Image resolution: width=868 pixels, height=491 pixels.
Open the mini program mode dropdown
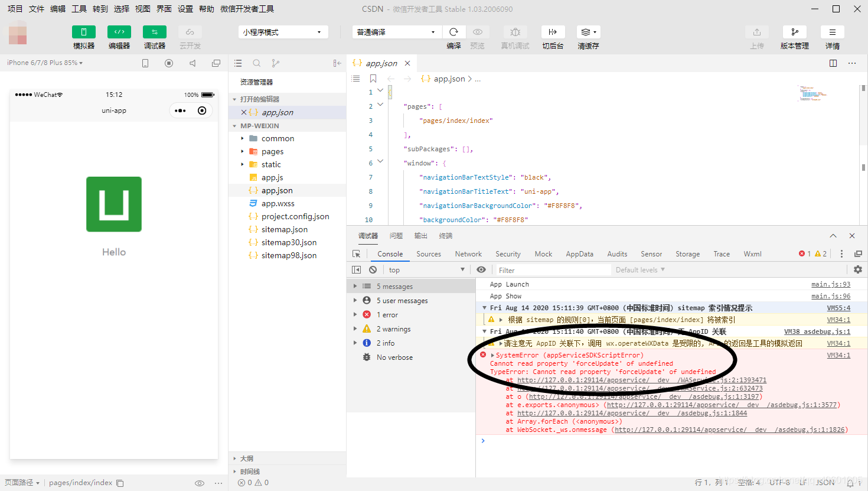click(x=283, y=32)
